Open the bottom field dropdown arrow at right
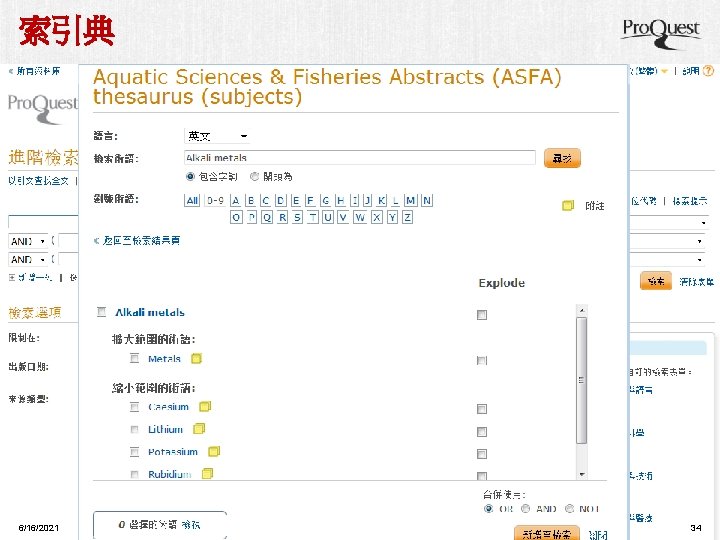 point(700,259)
